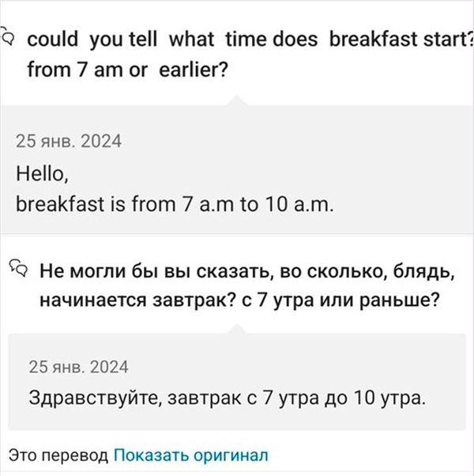The width and height of the screenshot is (474, 476).
Task: Click the chat bubbles icon beside the Russian question
Action: pyautogui.click(x=19, y=269)
